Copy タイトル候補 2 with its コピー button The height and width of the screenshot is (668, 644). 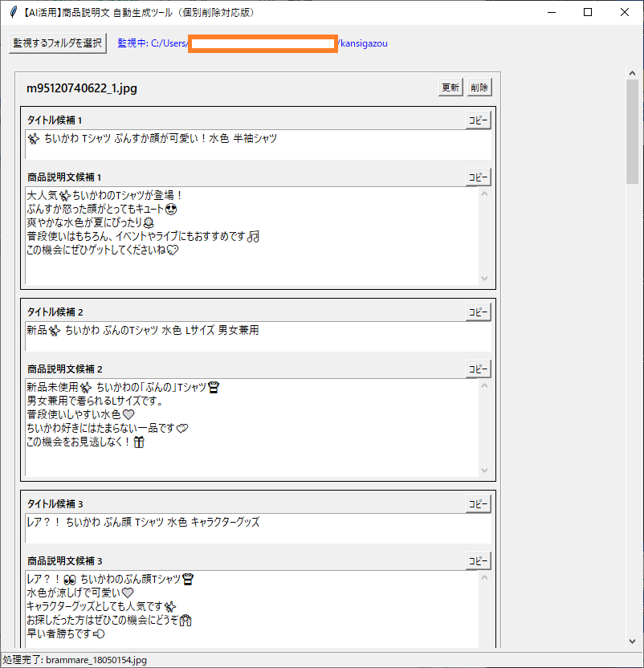click(479, 312)
